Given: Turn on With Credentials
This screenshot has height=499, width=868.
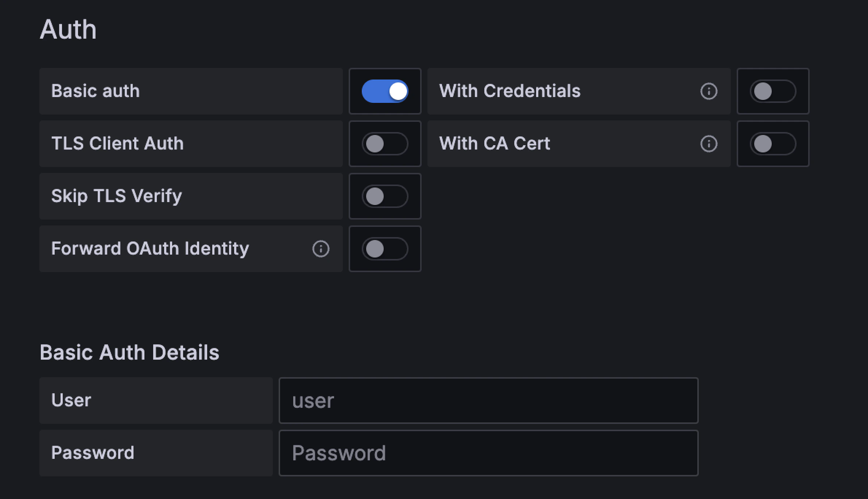Looking at the screenshot, I should [x=773, y=91].
